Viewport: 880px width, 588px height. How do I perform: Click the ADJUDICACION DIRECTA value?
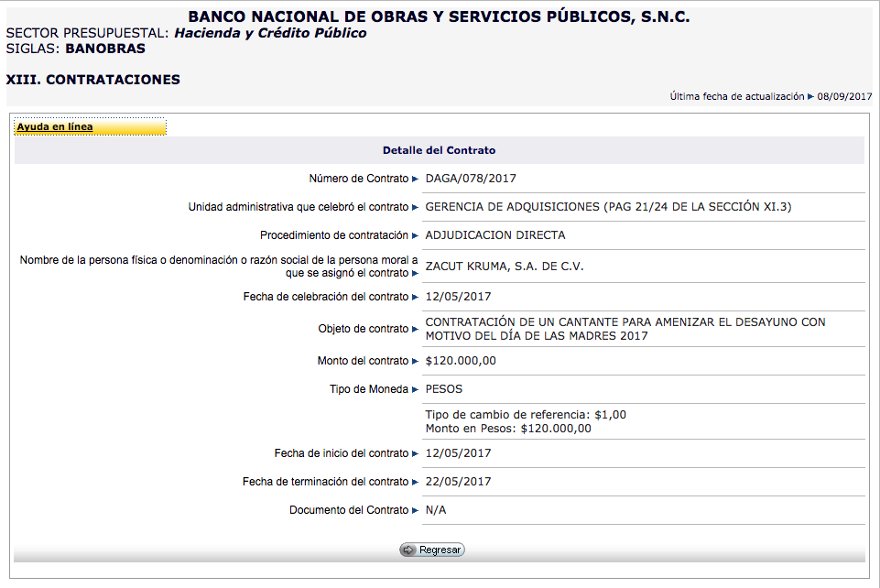point(495,235)
